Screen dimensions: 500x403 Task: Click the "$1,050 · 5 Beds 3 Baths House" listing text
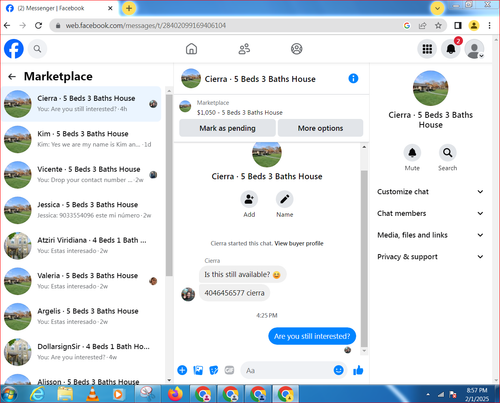(x=240, y=113)
